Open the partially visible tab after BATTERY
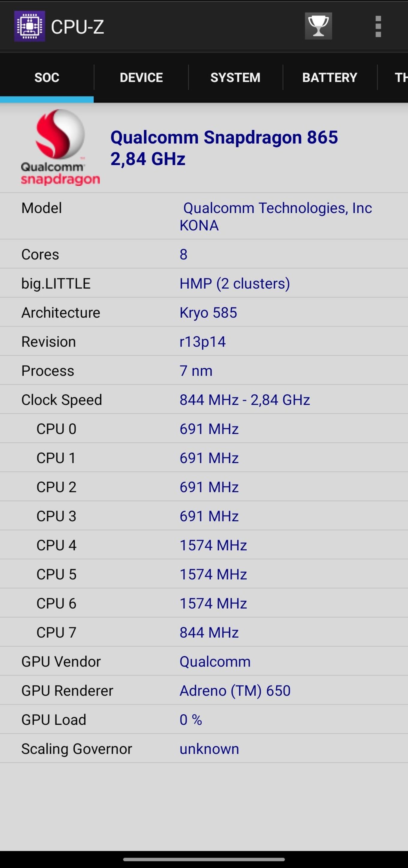This screenshot has width=408, height=868. (x=393, y=77)
